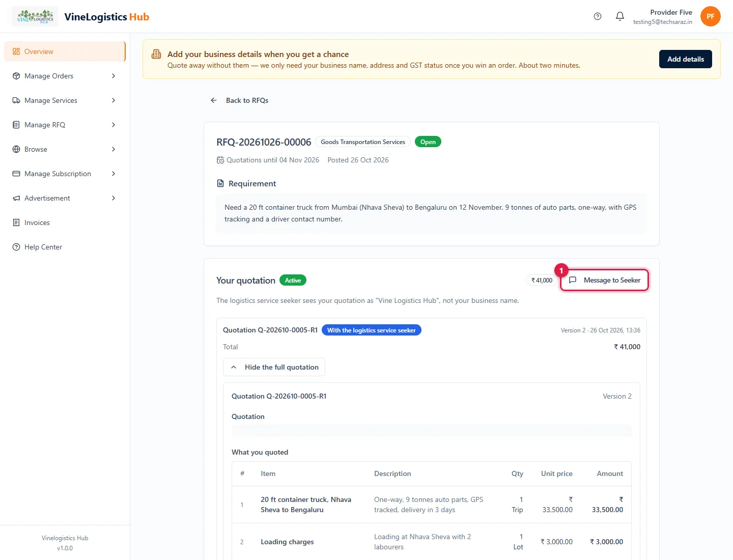Expand Manage RFQ chevron
Image resolution: width=733 pixels, height=560 pixels.
114,125
